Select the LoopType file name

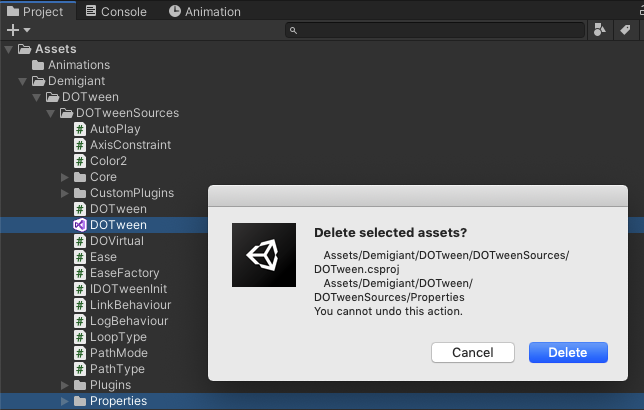118,337
